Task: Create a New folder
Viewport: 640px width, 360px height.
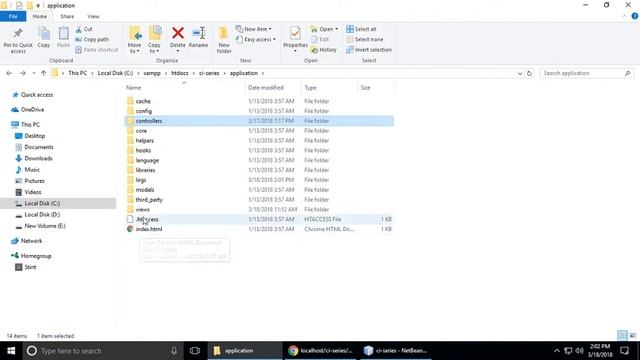Action: pyautogui.click(x=224, y=40)
